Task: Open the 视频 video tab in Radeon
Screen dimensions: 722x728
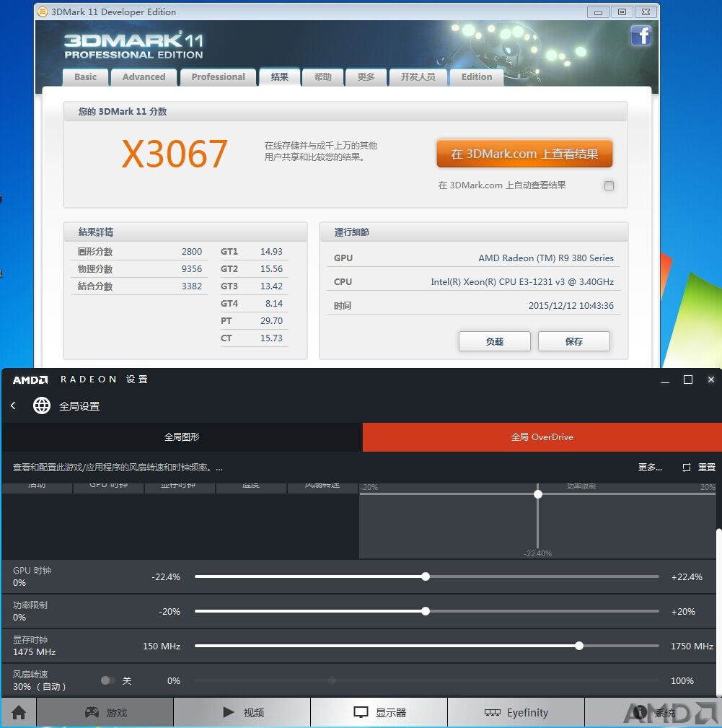Action: [x=242, y=712]
